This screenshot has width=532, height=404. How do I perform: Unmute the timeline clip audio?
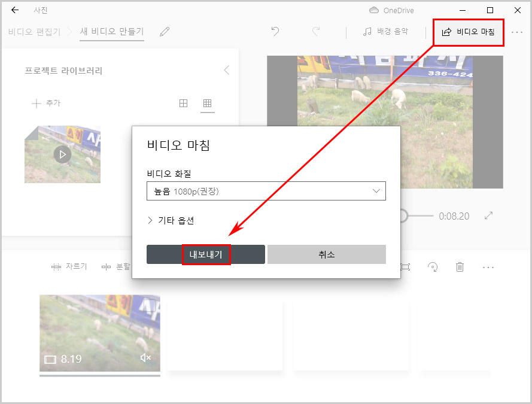tap(144, 357)
